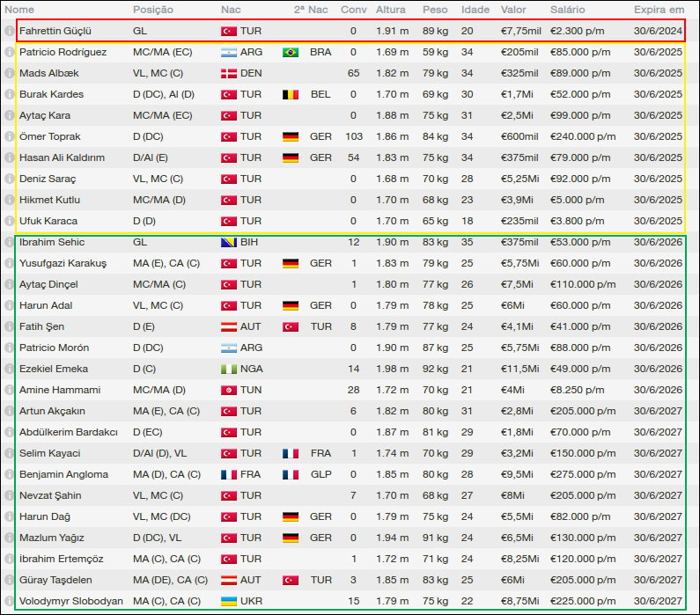
Task: Open player Hasan Ali Kaldırım's name link
Action: [x=62, y=157]
